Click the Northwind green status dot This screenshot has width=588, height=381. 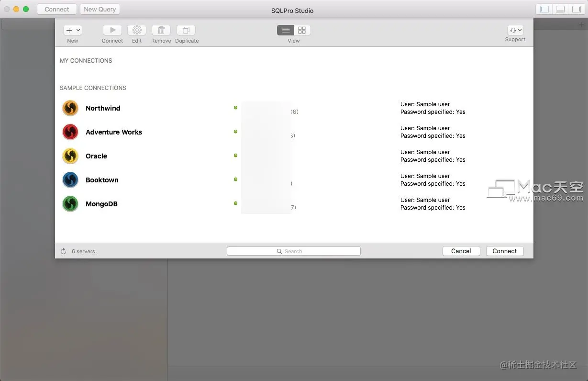tap(235, 108)
